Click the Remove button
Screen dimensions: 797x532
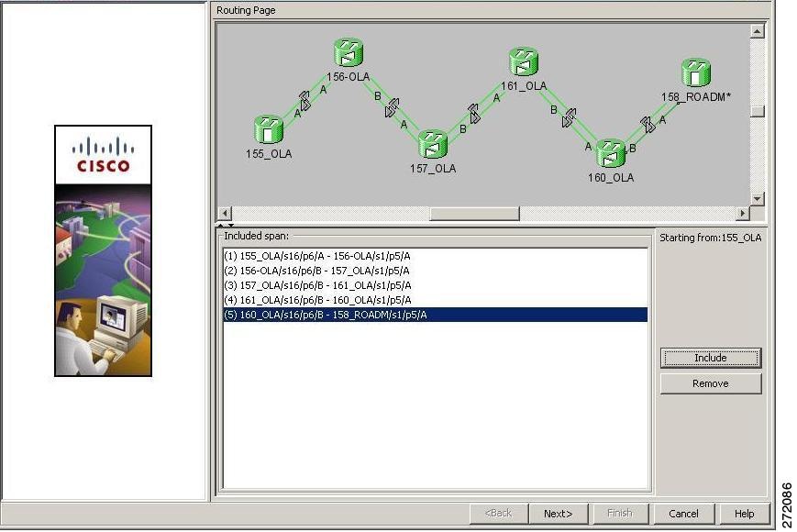click(x=710, y=383)
